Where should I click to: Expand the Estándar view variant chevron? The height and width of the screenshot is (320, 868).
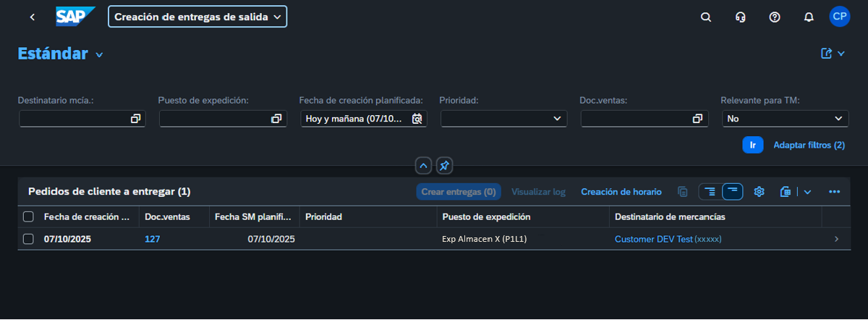[x=100, y=55]
